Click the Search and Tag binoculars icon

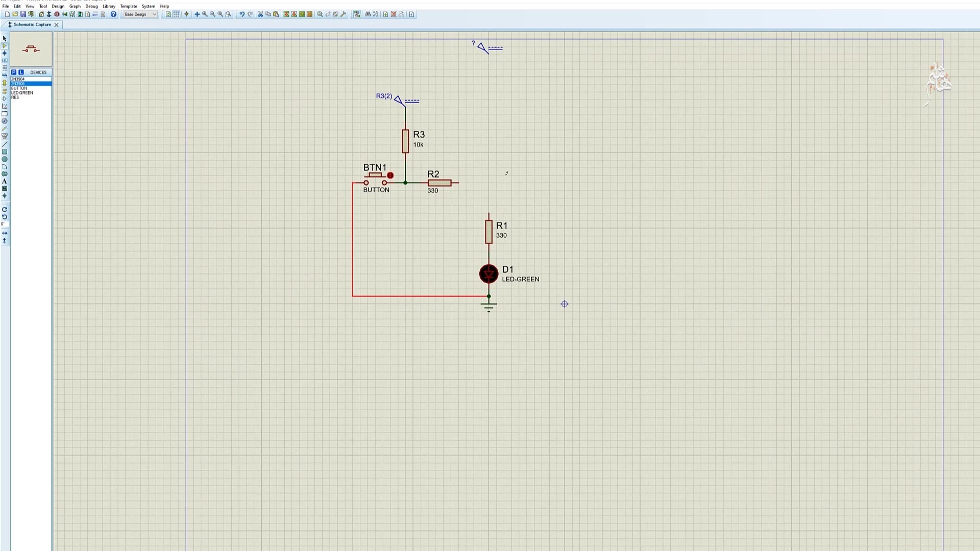[x=368, y=14]
